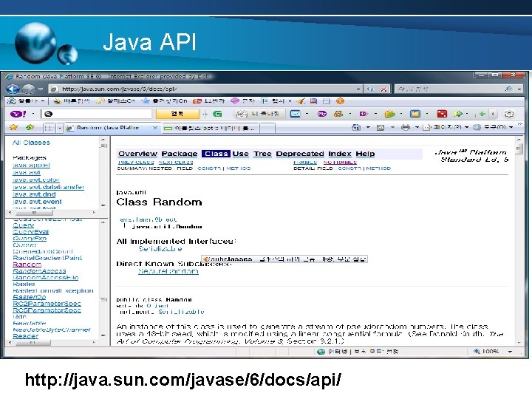Click the PREV CLASS link

point(136,163)
